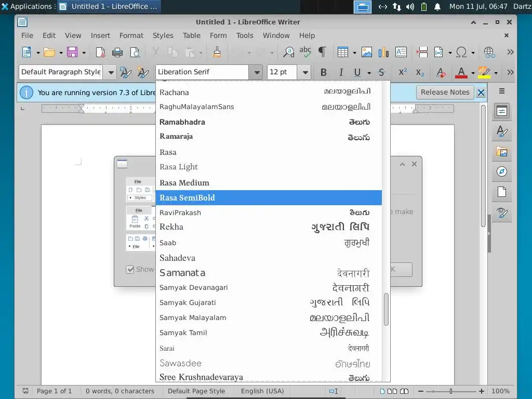Apply red font color swatch
Screen dimensions: 532x399
(x=461, y=72)
